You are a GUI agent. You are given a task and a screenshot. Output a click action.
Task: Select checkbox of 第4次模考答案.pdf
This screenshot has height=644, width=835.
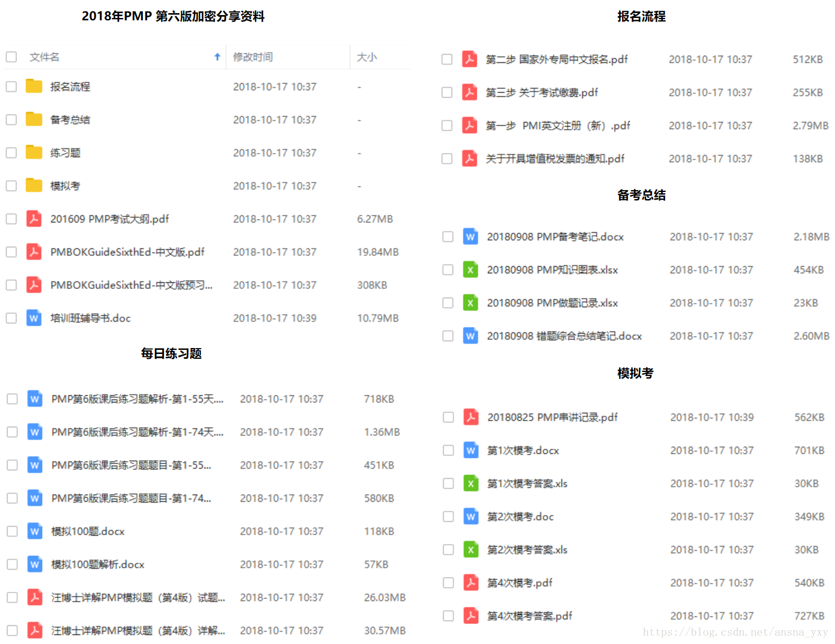tap(449, 615)
